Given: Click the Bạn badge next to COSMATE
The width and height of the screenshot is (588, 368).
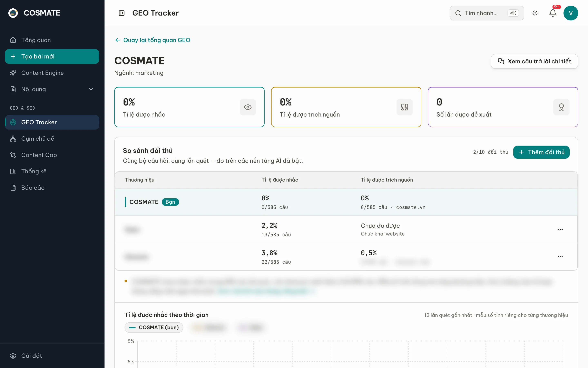Looking at the screenshot, I should click(x=170, y=202).
